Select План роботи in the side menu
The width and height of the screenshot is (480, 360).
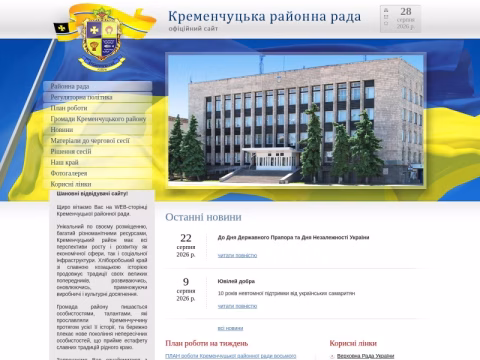tap(98, 108)
